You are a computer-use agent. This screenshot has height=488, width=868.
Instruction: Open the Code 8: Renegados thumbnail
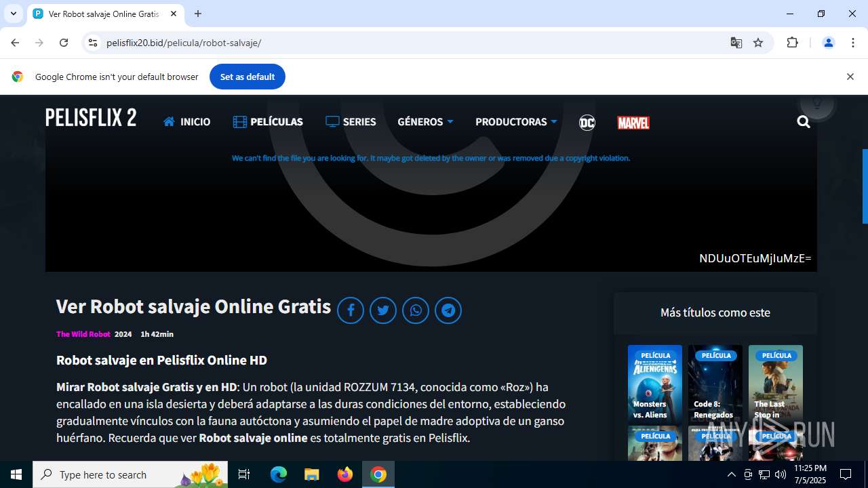tap(715, 384)
